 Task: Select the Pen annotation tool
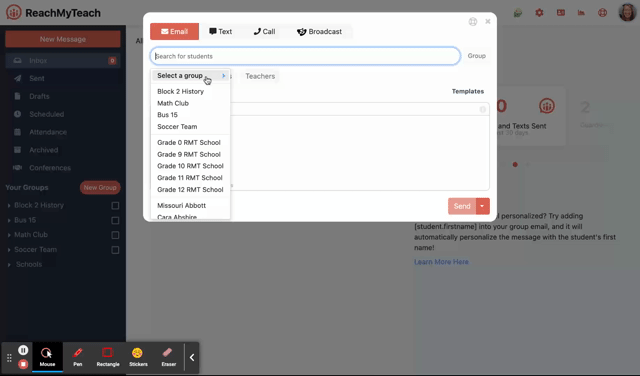(x=78, y=357)
